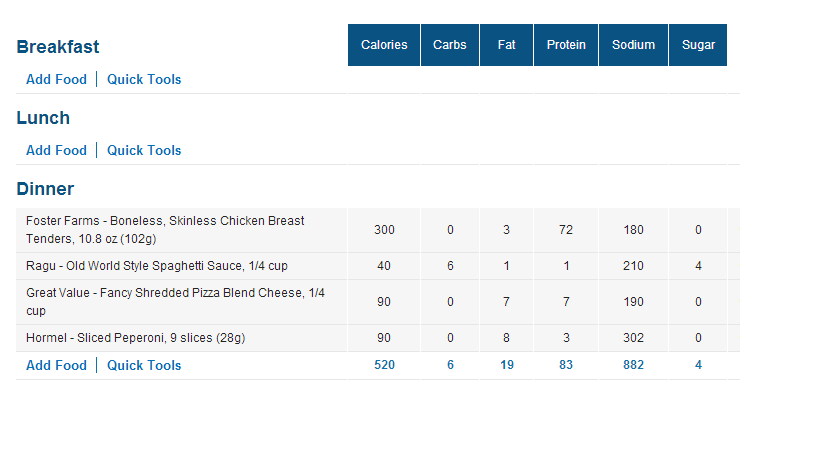Click the Breakfast meal heading
The width and height of the screenshot is (819, 460).
pos(58,47)
